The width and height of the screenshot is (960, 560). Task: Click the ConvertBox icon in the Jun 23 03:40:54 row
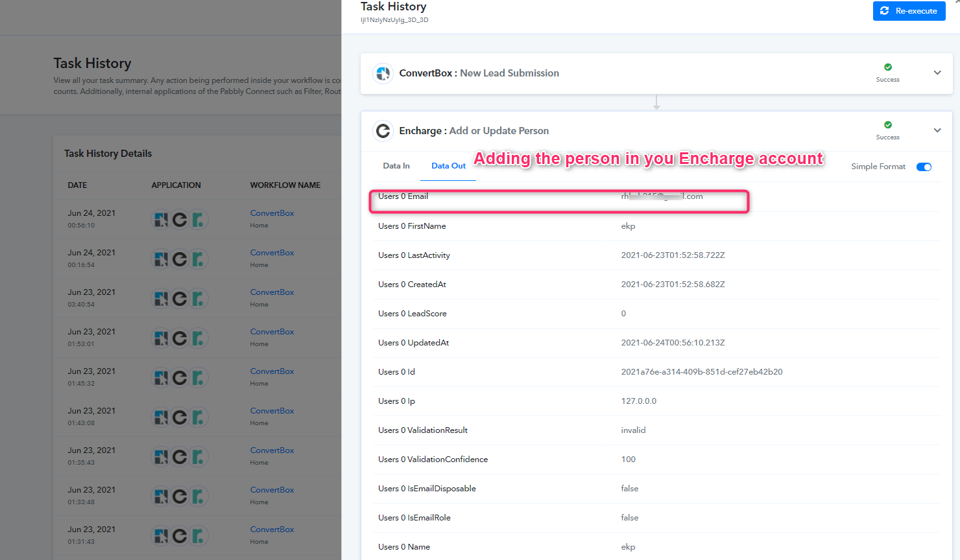tap(162, 299)
